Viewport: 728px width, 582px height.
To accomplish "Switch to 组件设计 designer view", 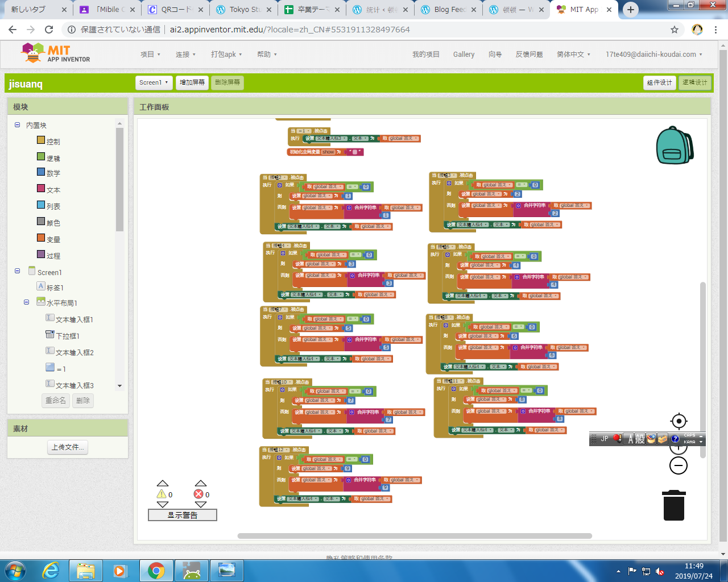I will click(x=659, y=82).
